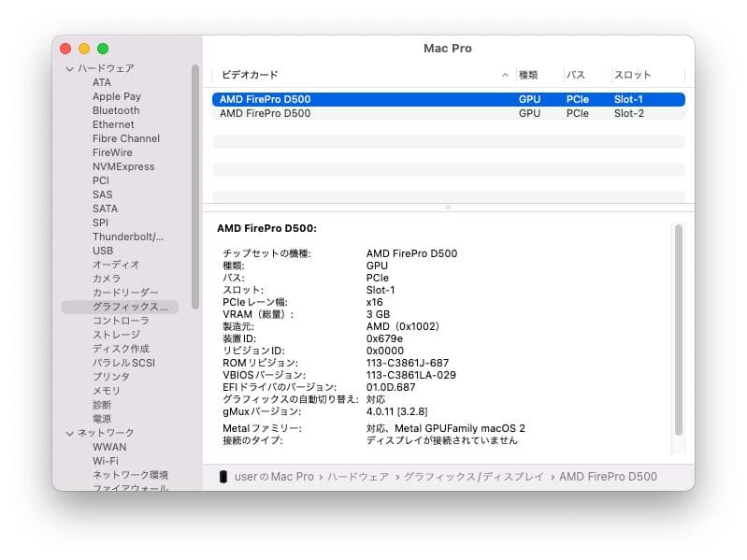The width and height of the screenshot is (747, 560).
Task: Click the VRAM value '3 GB'
Action: (x=378, y=315)
